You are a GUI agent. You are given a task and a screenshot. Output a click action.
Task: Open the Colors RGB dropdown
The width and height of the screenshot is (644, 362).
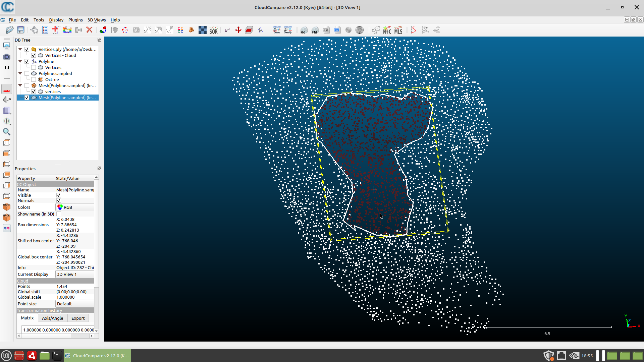[x=74, y=207]
